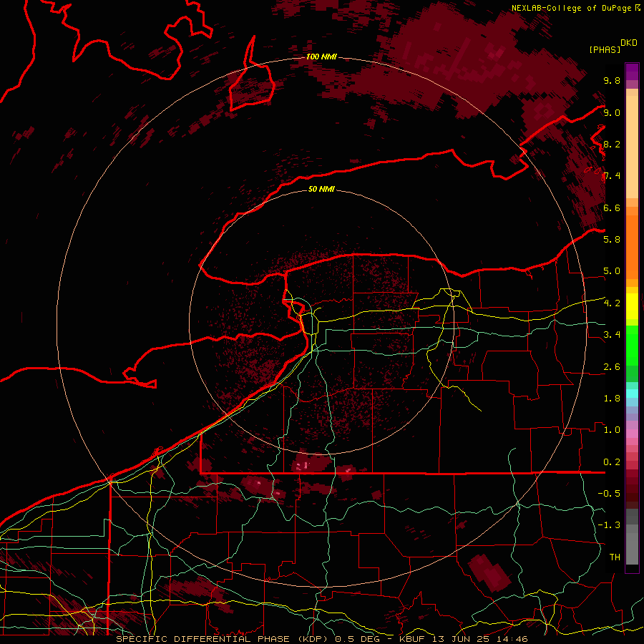The height and width of the screenshot is (644, 644).
Task: Click the TH threshold label
Action: pyautogui.click(x=615, y=557)
